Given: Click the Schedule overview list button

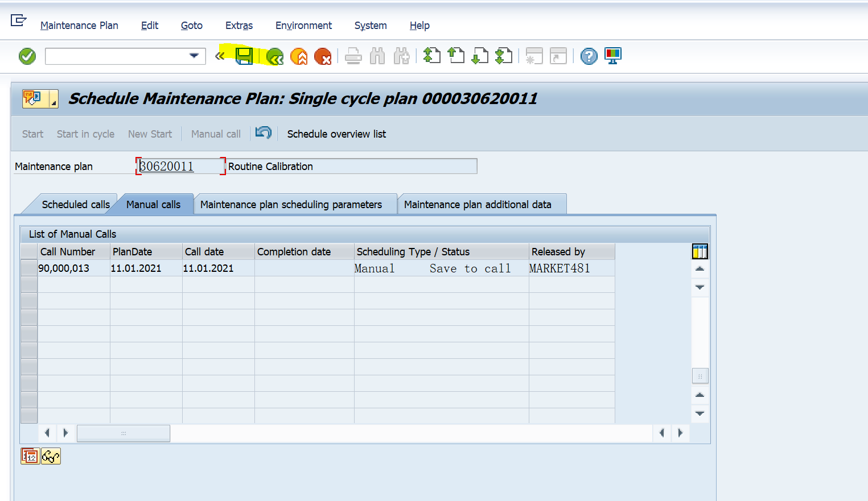Looking at the screenshot, I should pyautogui.click(x=336, y=134).
